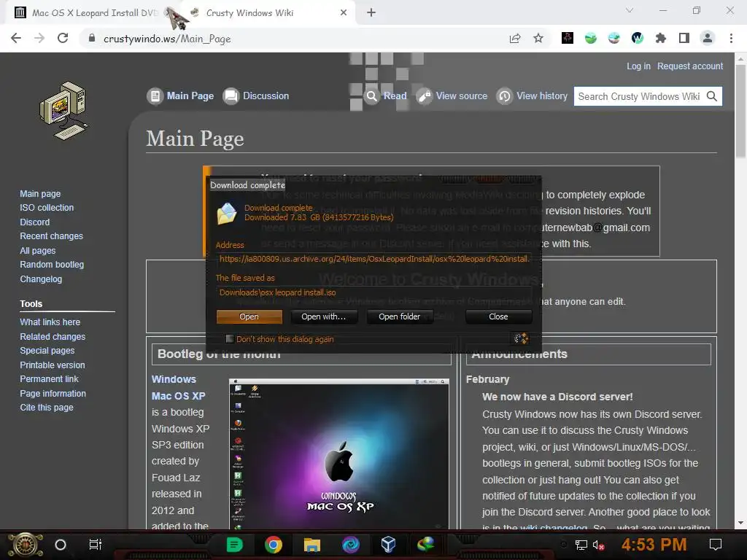747x560 pixels.
Task: Select the wiki Main Page tab
Action: (x=181, y=96)
